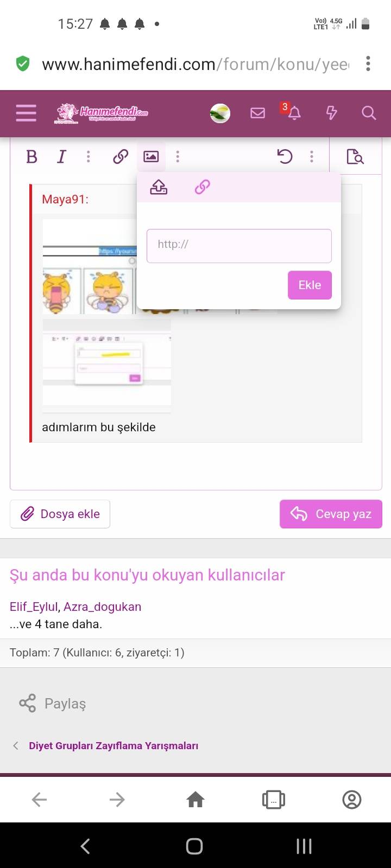391x868 pixels.
Task: Open the insert link tool
Action: click(121, 157)
